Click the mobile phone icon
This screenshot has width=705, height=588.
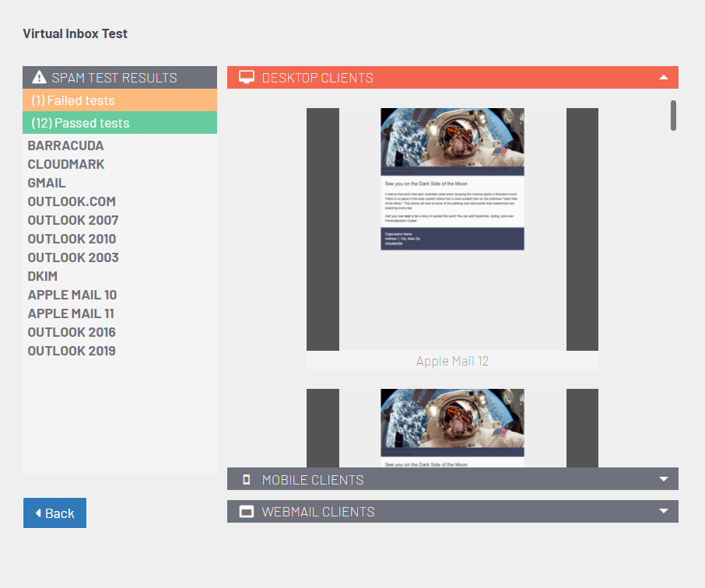pyautogui.click(x=247, y=480)
